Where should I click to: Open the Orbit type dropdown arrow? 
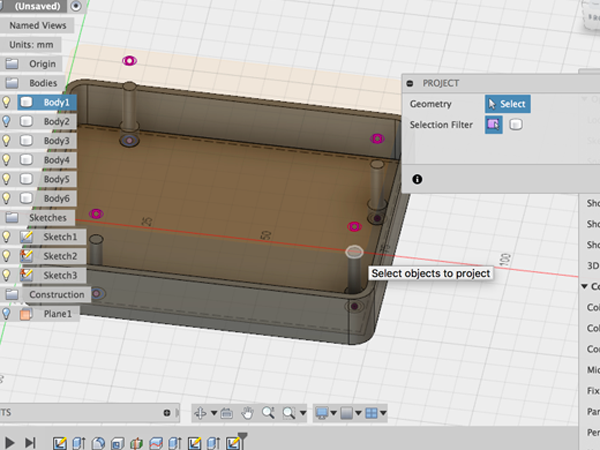[x=214, y=413]
